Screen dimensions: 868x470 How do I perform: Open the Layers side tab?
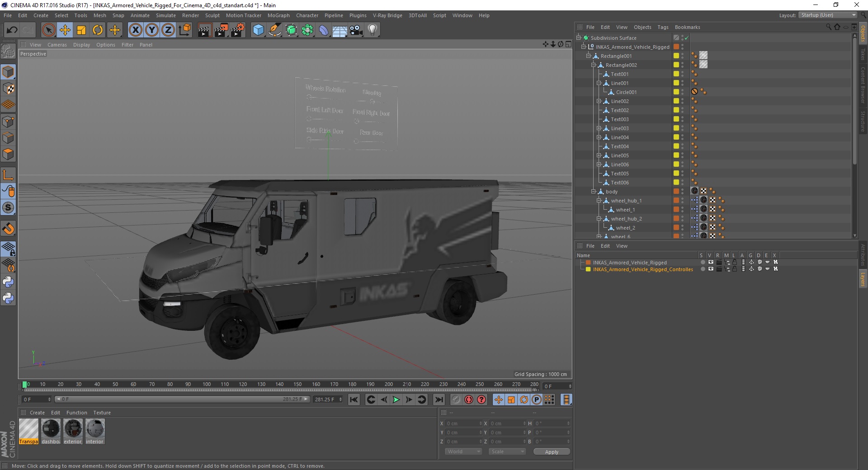[x=863, y=279]
